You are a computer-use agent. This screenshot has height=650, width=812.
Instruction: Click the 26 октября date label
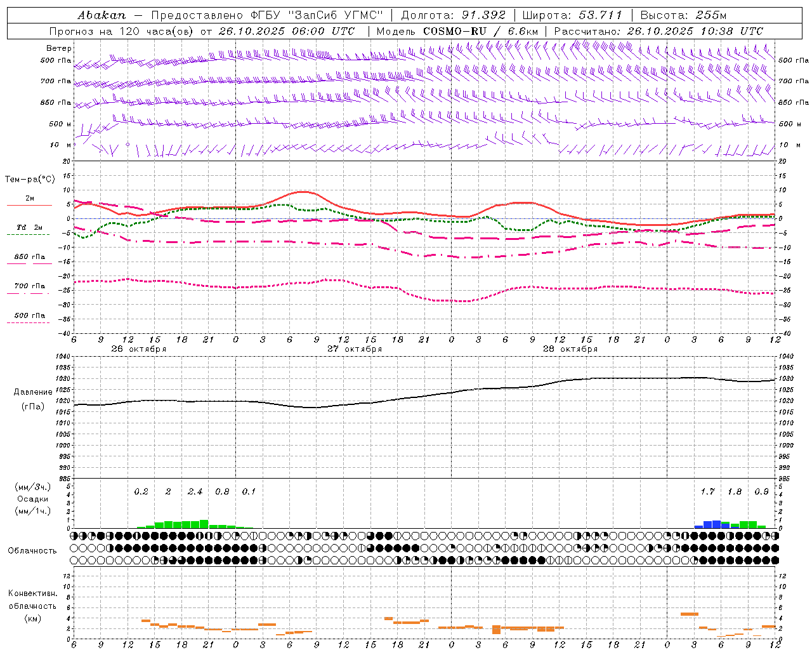pyautogui.click(x=139, y=349)
